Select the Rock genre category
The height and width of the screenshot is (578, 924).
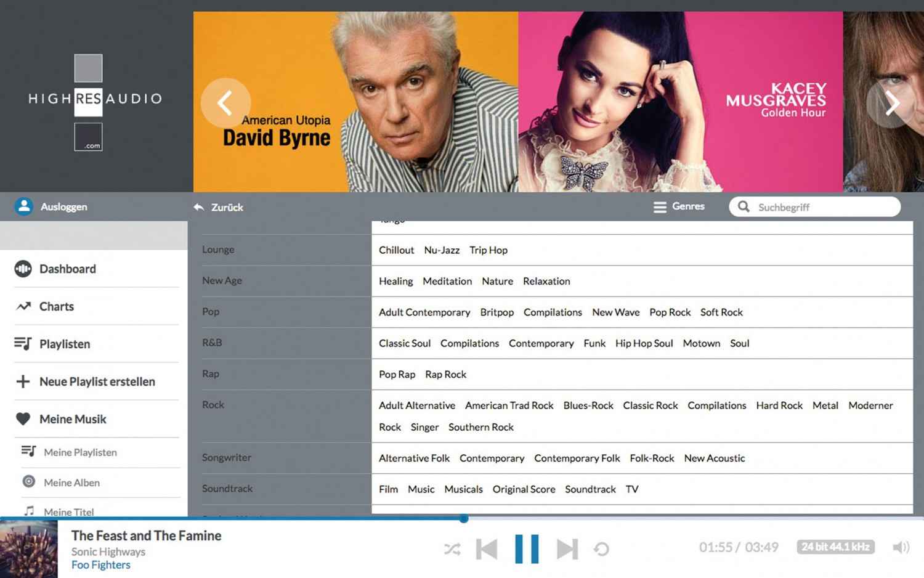(213, 404)
